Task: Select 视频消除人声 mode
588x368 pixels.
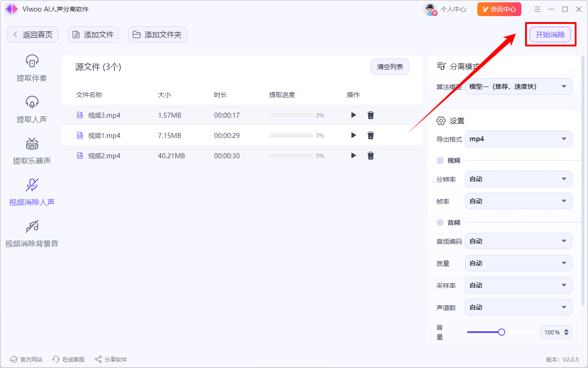Action: [x=32, y=192]
